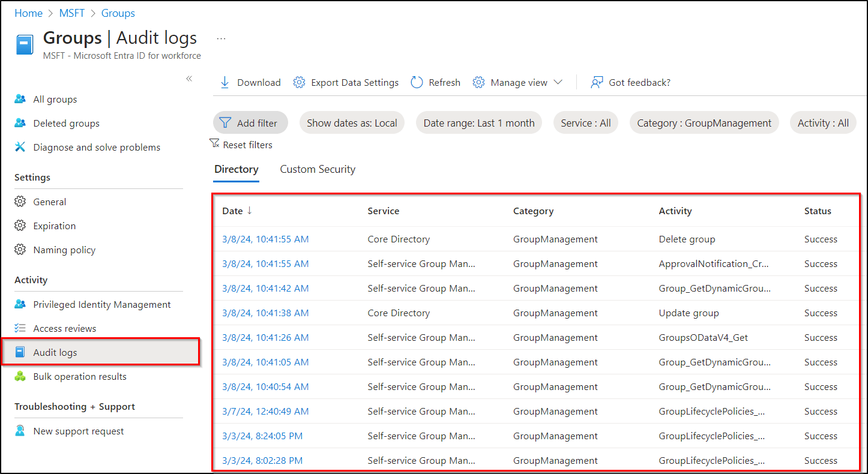Image resolution: width=868 pixels, height=474 pixels.
Task: Click the ApprovalNotification_Cr... activity cell
Action: pyautogui.click(x=714, y=263)
